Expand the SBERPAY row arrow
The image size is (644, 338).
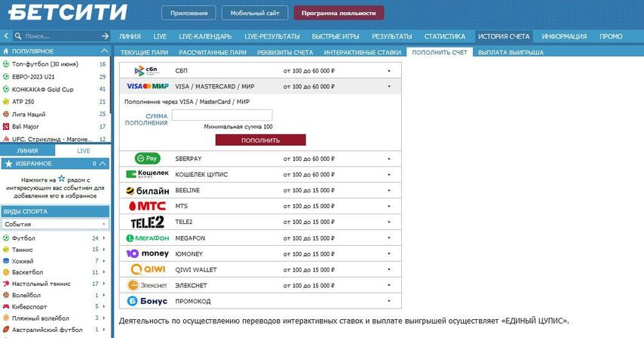point(389,158)
